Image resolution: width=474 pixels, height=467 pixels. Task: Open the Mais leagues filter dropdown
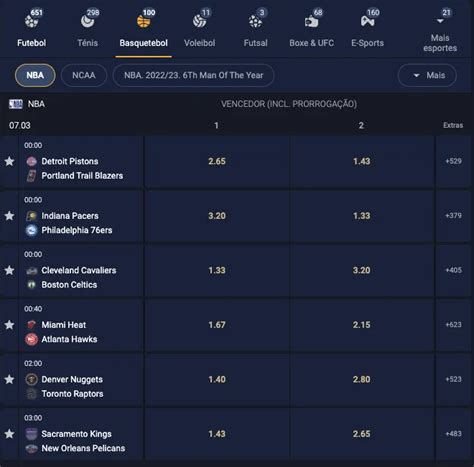point(427,75)
